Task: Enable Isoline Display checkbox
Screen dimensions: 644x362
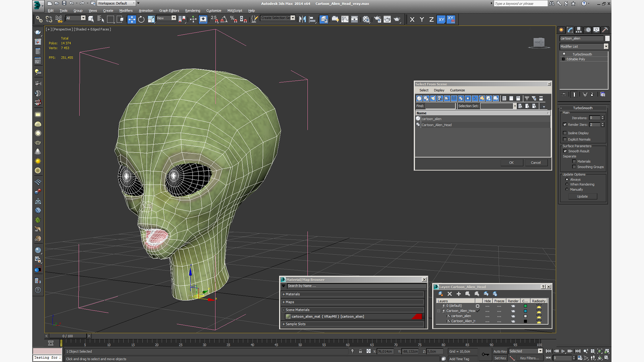Action: (x=565, y=133)
